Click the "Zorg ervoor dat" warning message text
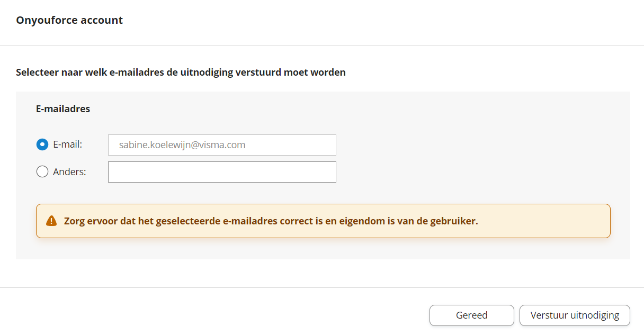The width and height of the screenshot is (644, 335). pyautogui.click(x=271, y=221)
